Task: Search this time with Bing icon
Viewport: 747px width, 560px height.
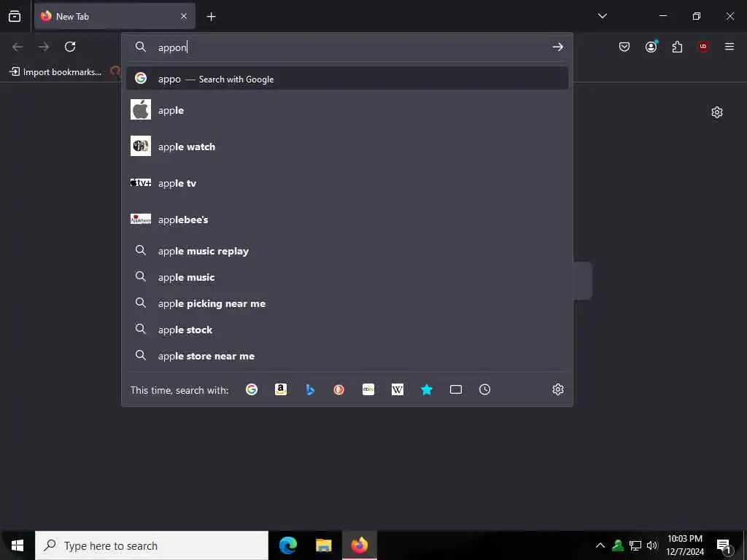Action: pos(309,389)
